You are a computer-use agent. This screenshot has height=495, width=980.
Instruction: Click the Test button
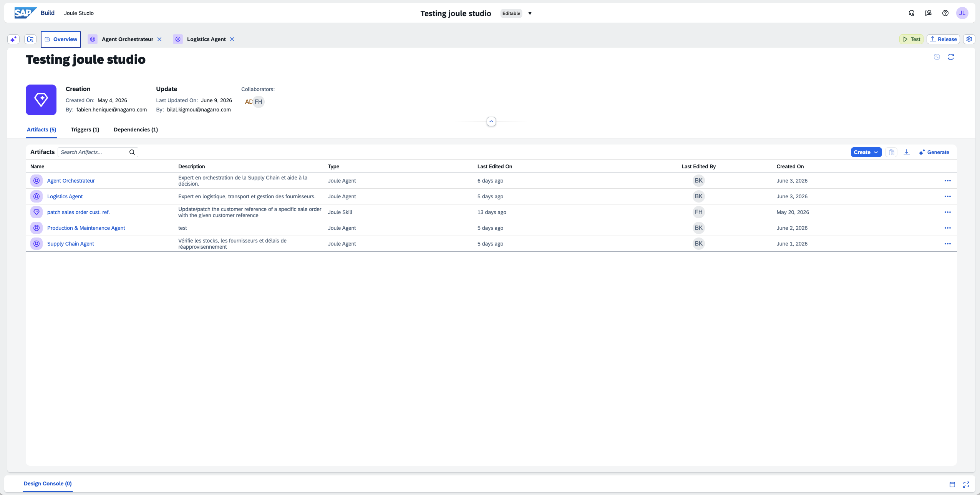[x=911, y=39]
